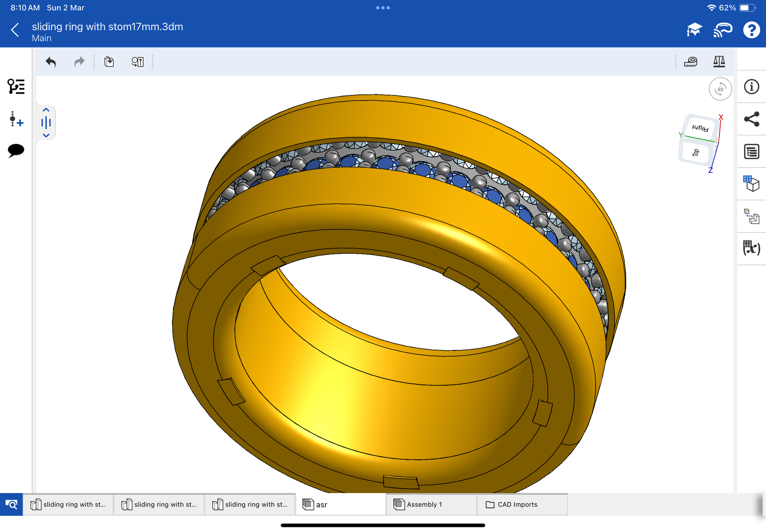Click the share icon
Viewport: 766px width, 532px height.
pos(751,119)
